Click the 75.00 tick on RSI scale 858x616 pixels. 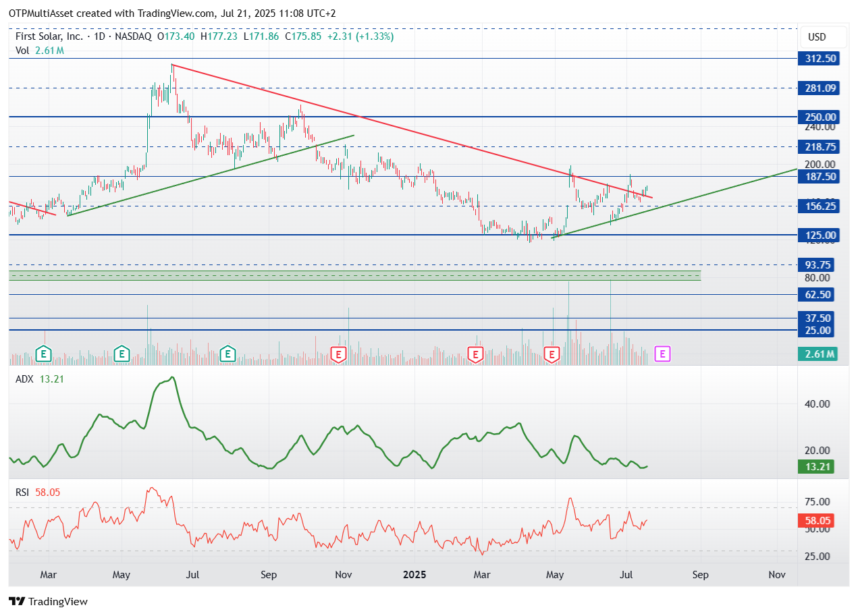point(818,502)
